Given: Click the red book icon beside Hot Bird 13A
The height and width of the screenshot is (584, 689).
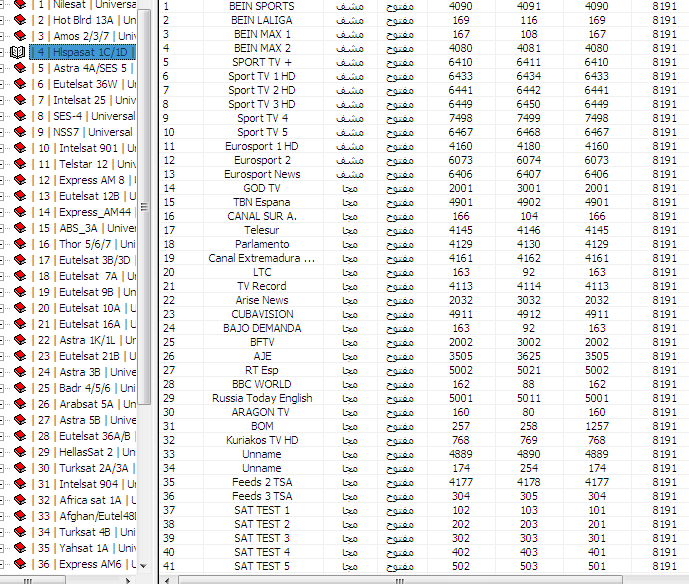Looking at the screenshot, I should 20,20.
